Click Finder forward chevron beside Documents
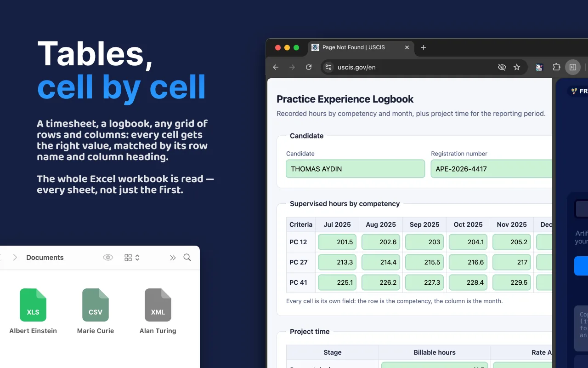Image resolution: width=588 pixels, height=368 pixels. coord(15,258)
